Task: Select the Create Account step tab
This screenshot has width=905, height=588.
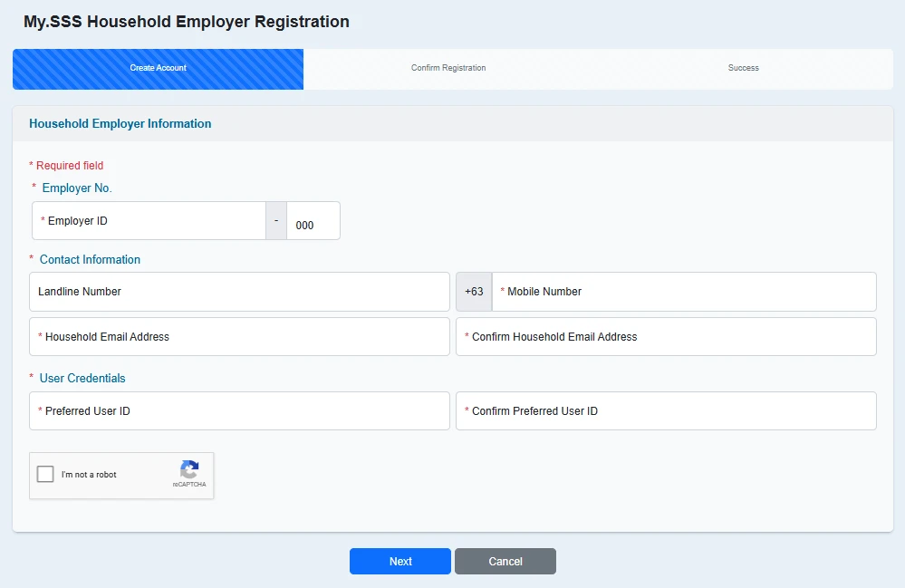Action: 159,69
